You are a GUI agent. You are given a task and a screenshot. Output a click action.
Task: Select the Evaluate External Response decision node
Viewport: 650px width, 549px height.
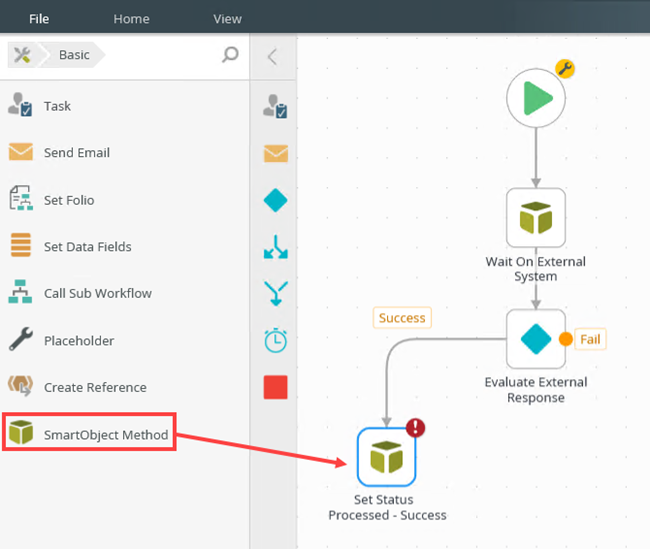536,339
